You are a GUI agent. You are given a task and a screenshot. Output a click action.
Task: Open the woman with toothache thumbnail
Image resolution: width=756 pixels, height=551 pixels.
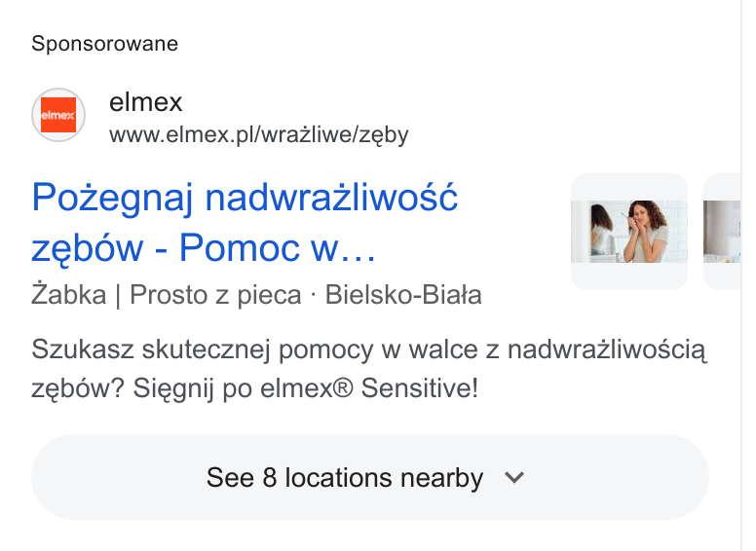[x=629, y=232]
